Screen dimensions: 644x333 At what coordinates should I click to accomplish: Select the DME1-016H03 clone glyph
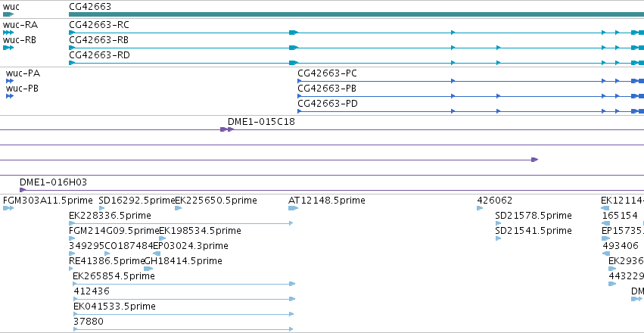click(x=23, y=190)
